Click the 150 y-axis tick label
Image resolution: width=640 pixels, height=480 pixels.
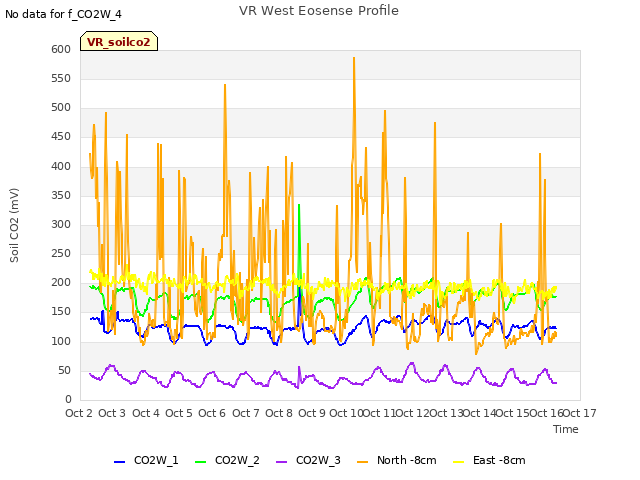(61, 312)
